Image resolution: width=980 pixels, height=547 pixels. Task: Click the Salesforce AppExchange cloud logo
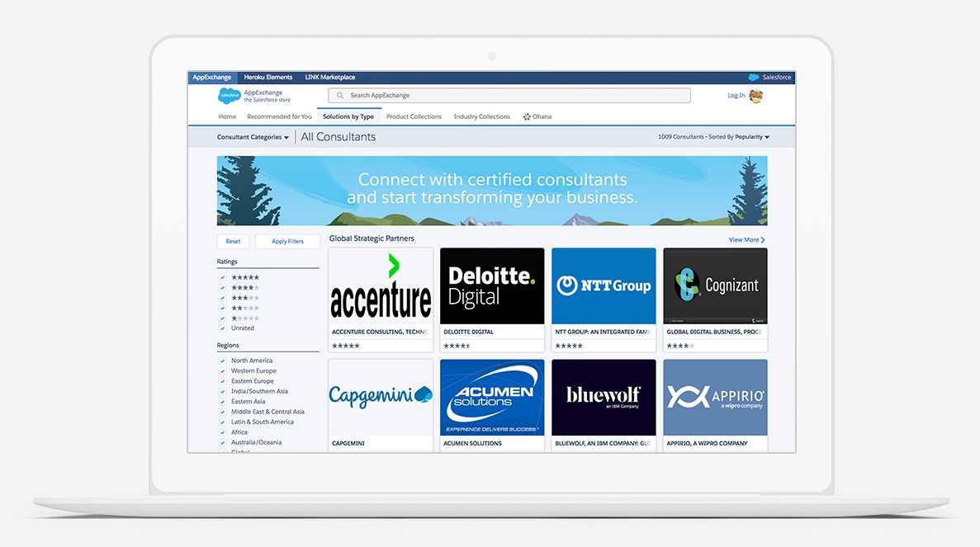pyautogui.click(x=229, y=96)
